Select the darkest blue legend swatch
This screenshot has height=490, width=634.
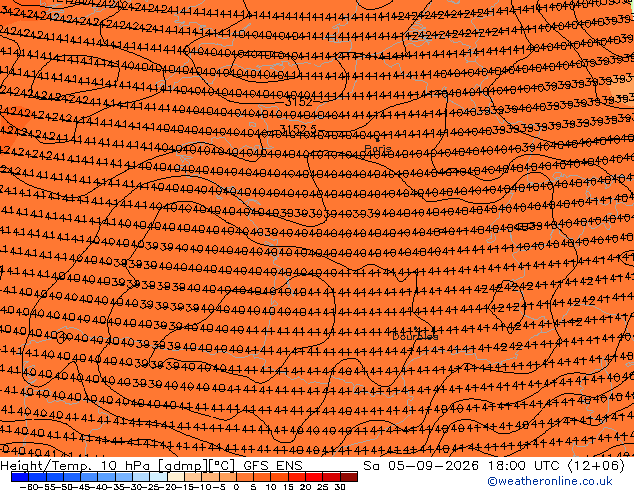pos(20,477)
